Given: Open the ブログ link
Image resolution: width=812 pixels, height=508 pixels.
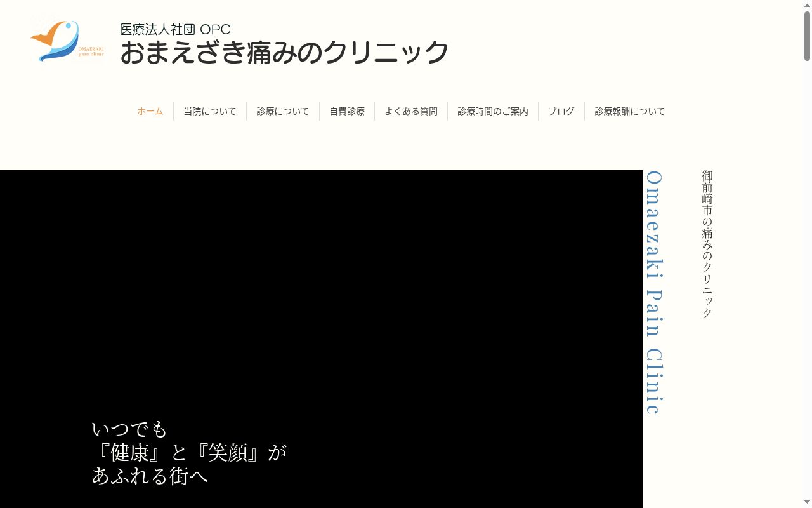Looking at the screenshot, I should tap(561, 111).
